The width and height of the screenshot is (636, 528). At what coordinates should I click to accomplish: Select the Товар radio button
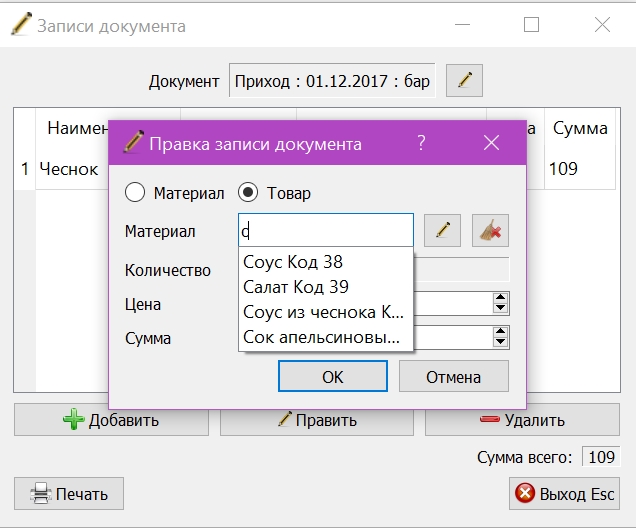(x=248, y=192)
